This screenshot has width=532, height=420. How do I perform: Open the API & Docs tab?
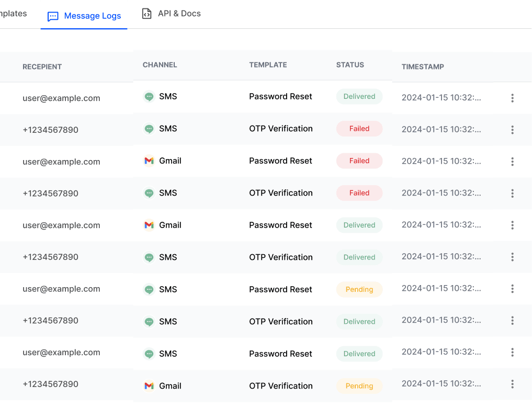coord(171,14)
